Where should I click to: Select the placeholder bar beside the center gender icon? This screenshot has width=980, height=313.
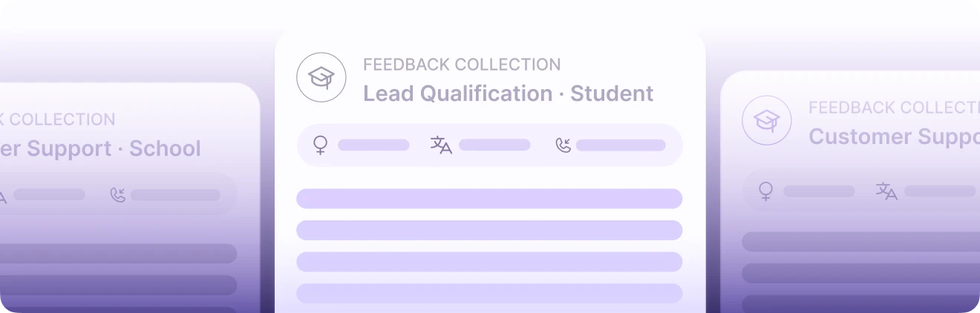click(x=373, y=145)
